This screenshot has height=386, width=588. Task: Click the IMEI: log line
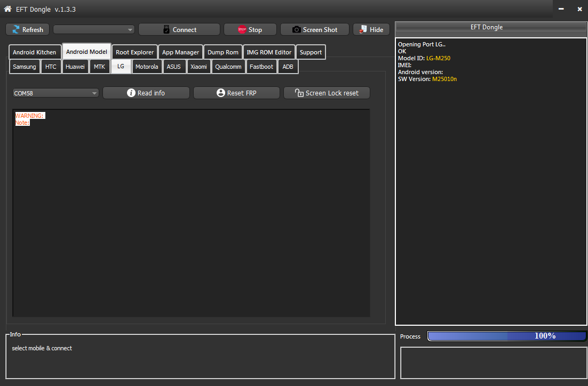(x=404, y=65)
